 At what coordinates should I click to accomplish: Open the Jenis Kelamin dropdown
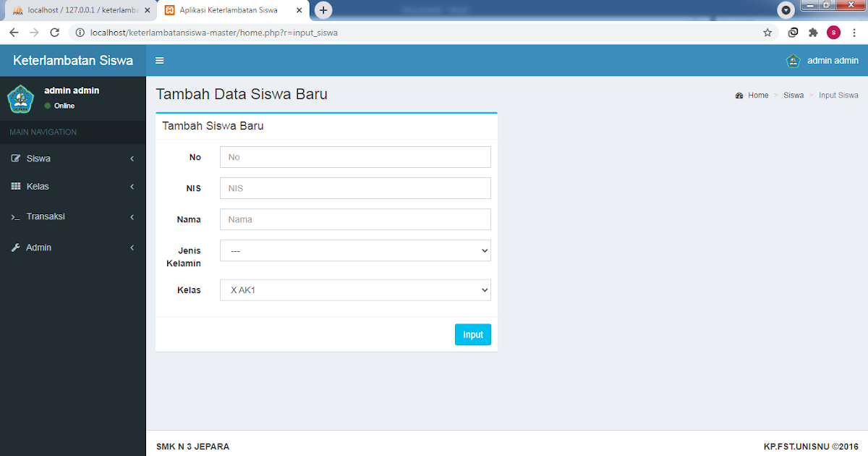point(355,250)
